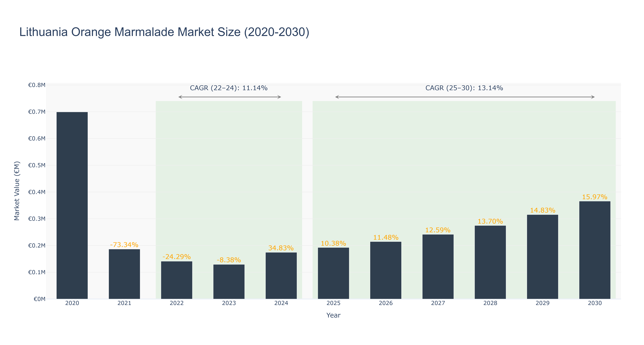Click the €0M y-axis tick label
The width and height of the screenshot is (644, 345).
(39, 299)
